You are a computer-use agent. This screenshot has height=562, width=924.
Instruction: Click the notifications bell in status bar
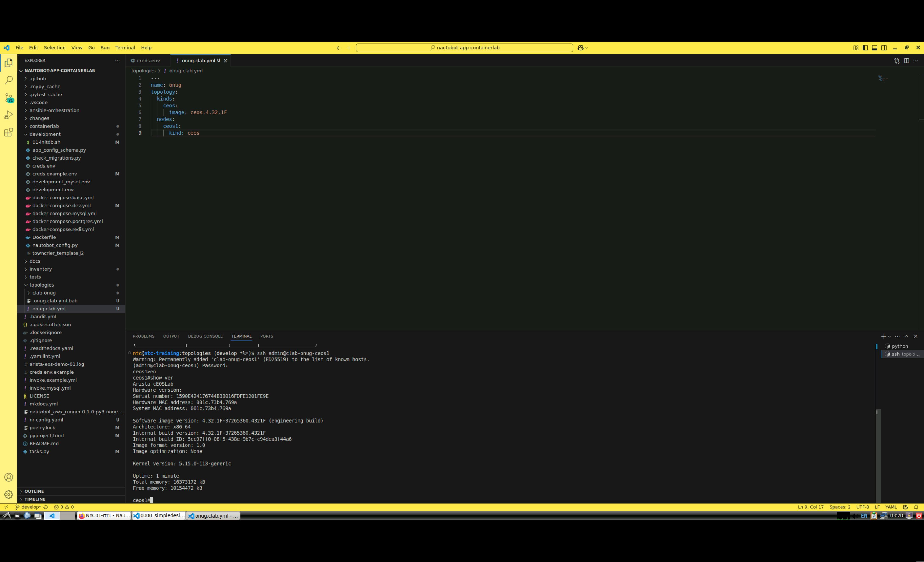(916, 507)
